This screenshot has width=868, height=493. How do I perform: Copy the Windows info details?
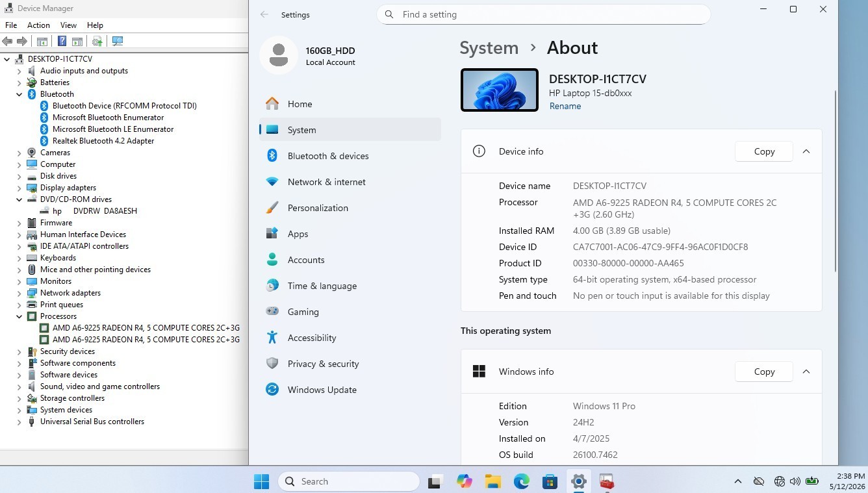[764, 372]
